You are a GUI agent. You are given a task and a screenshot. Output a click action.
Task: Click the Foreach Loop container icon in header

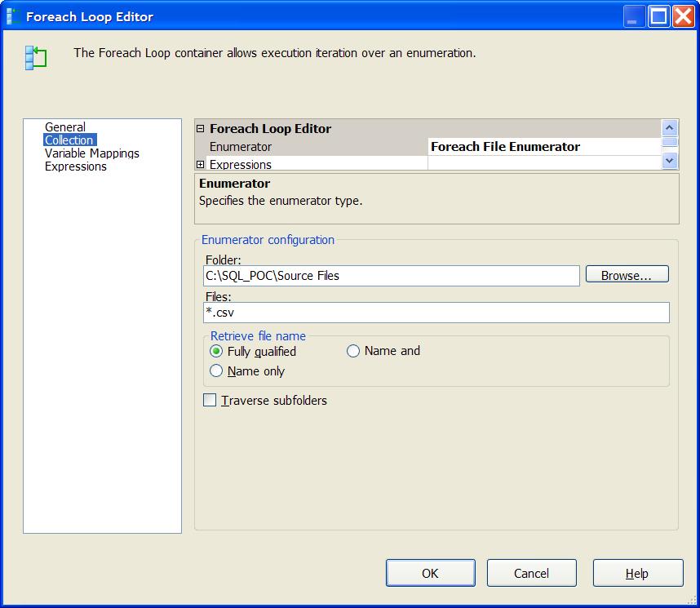[x=36, y=58]
